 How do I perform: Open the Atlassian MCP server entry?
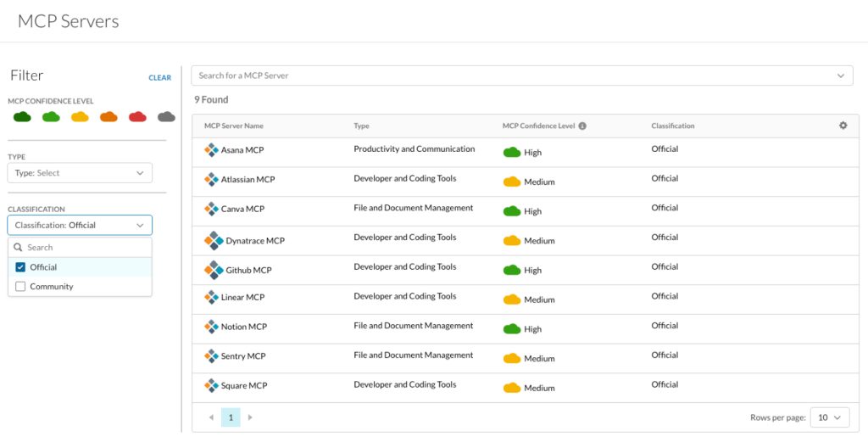click(x=248, y=180)
